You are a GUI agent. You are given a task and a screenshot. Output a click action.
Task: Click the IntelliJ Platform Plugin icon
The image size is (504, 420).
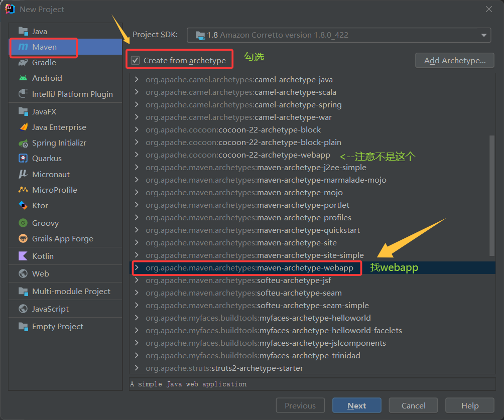point(23,94)
